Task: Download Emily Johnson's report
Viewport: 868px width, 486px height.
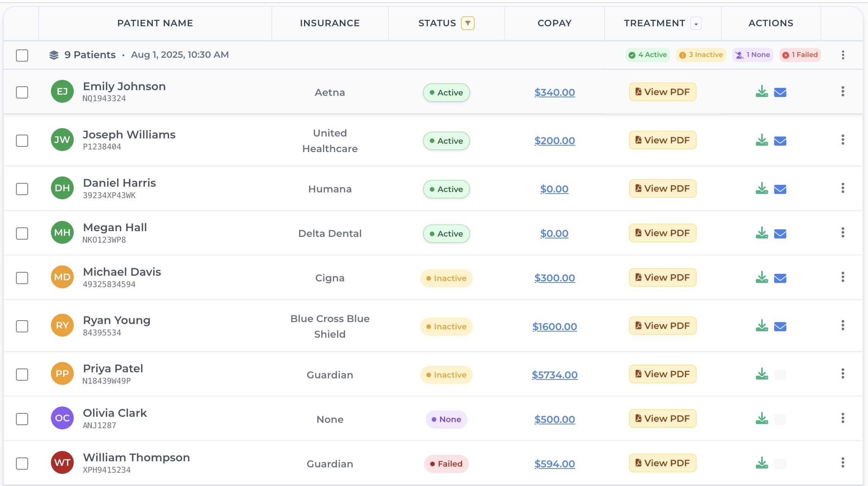Action: [x=761, y=92]
